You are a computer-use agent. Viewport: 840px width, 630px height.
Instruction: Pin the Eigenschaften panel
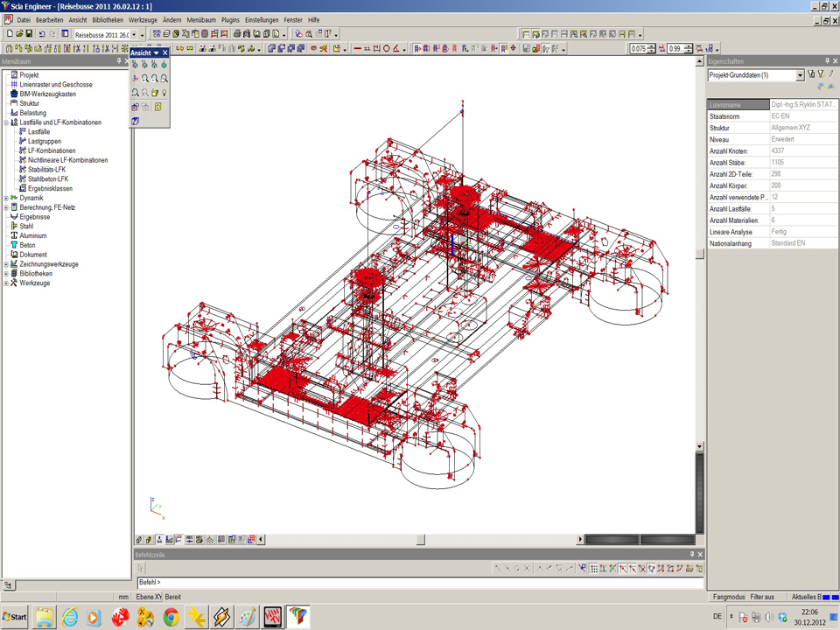click(826, 61)
